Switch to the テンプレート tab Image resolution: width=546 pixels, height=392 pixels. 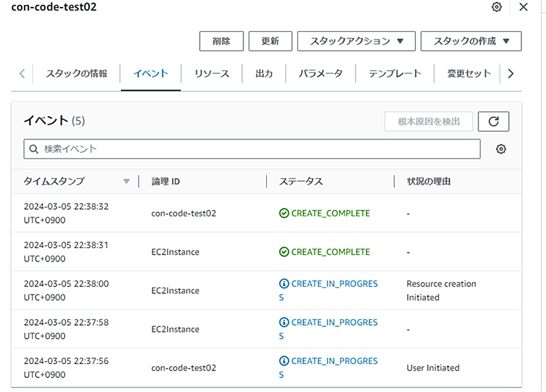(x=395, y=74)
